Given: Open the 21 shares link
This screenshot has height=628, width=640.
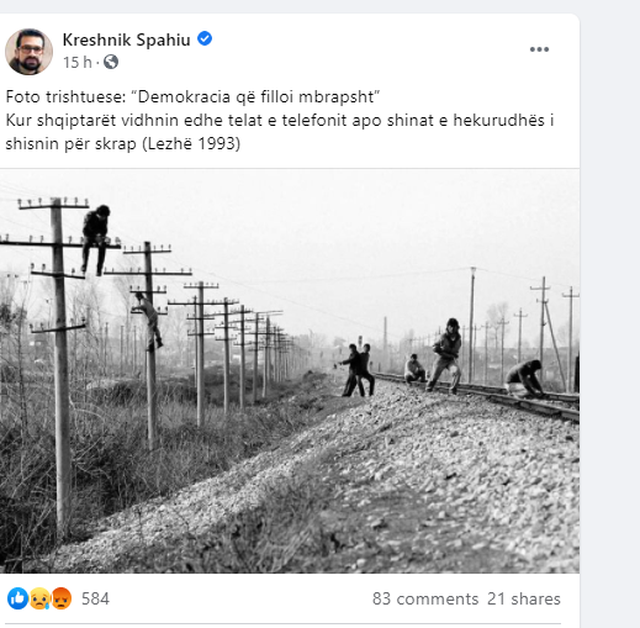Looking at the screenshot, I should pyautogui.click(x=524, y=599).
